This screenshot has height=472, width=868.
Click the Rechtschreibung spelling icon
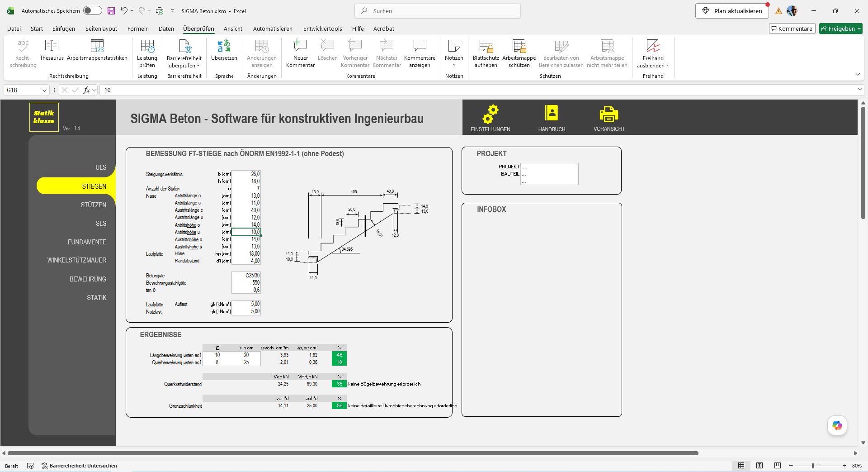point(23,54)
